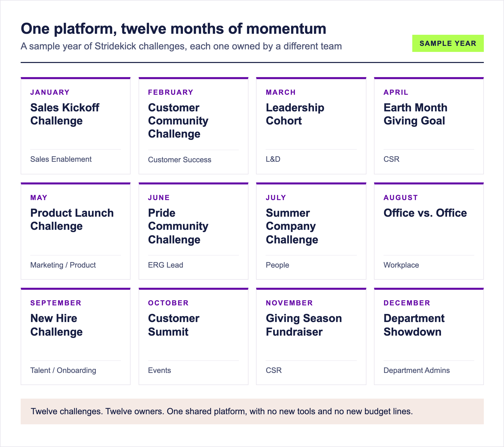
Task: Select the March Leadership Cohort card
Action: coord(311,126)
